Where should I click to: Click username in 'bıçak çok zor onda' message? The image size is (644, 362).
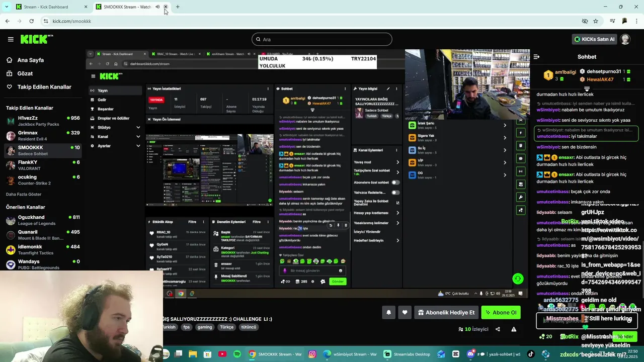[552, 192]
